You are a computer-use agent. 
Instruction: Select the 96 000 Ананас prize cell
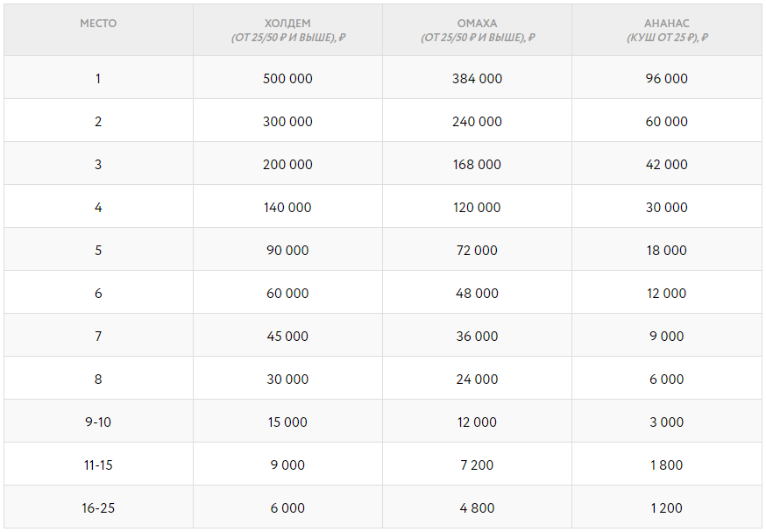667,79
